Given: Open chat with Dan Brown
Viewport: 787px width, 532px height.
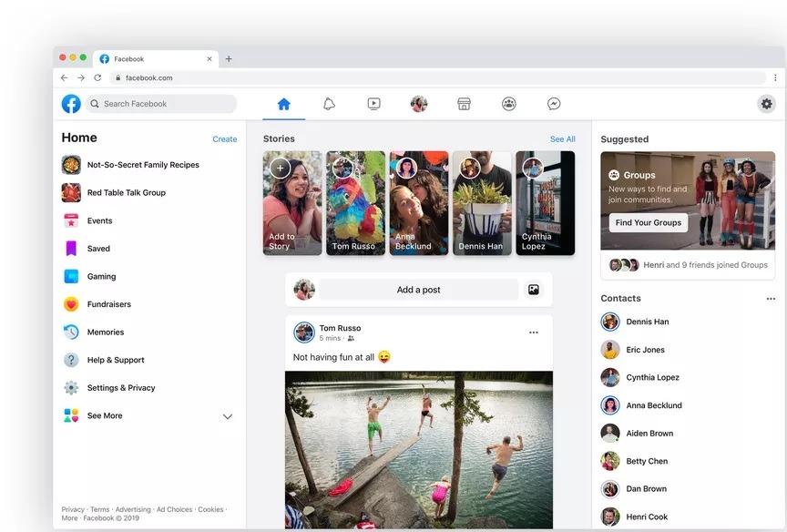Looking at the screenshot, I should (x=634, y=489).
